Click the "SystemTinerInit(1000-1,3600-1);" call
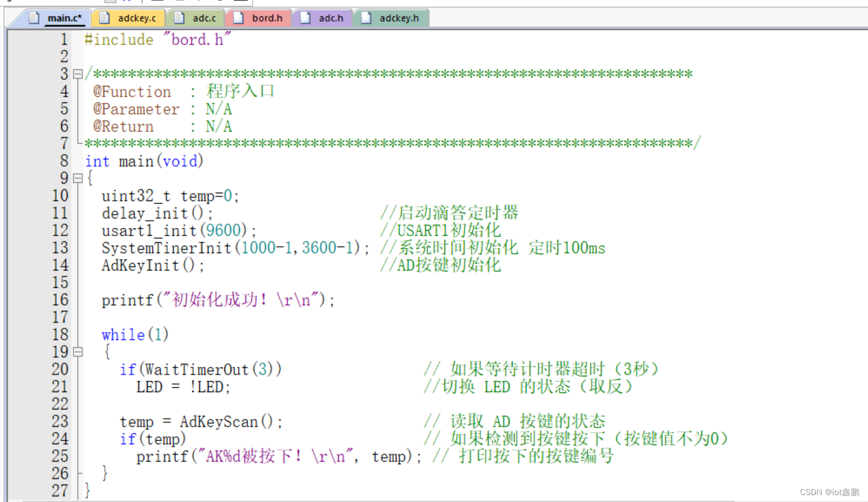The width and height of the screenshot is (868, 502). tap(236, 248)
